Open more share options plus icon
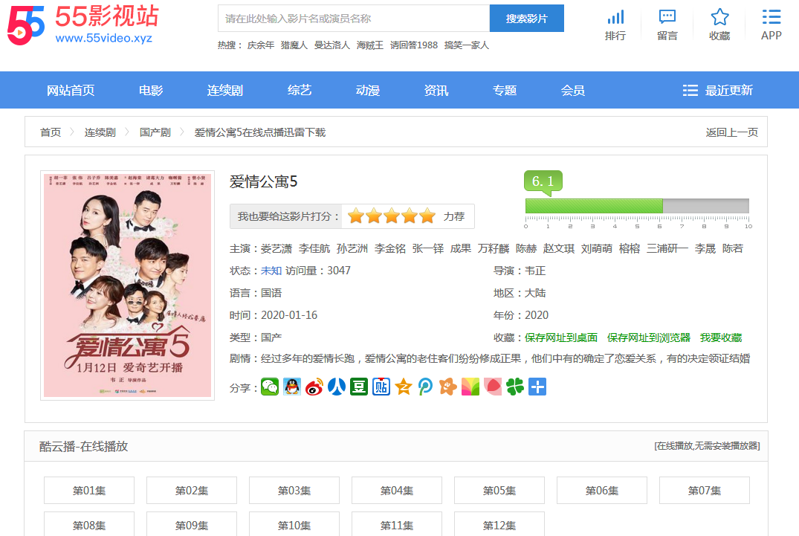 click(x=538, y=387)
